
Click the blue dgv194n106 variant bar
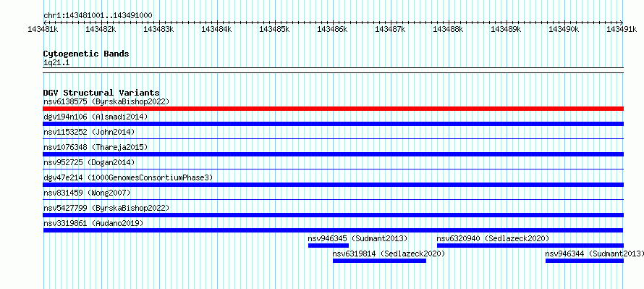click(x=333, y=124)
